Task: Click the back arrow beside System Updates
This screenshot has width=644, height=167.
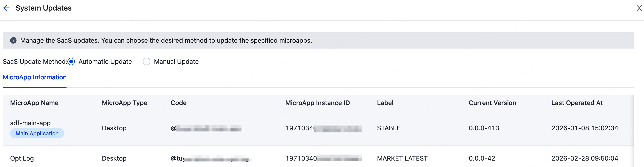Action: (6, 8)
